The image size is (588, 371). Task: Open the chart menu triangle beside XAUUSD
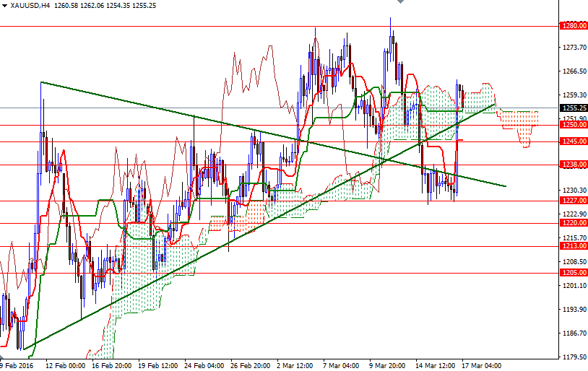point(4,6)
